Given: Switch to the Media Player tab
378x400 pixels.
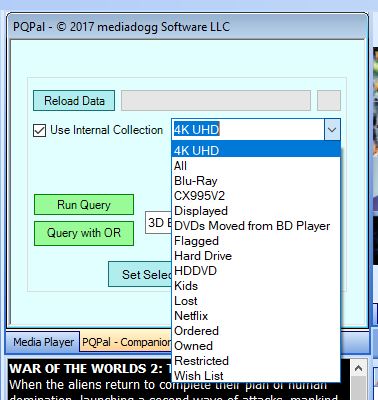Looking at the screenshot, I should [43, 342].
